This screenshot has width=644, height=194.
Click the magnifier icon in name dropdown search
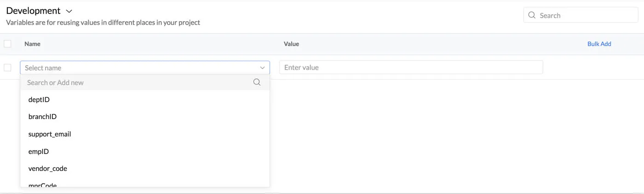pyautogui.click(x=257, y=82)
